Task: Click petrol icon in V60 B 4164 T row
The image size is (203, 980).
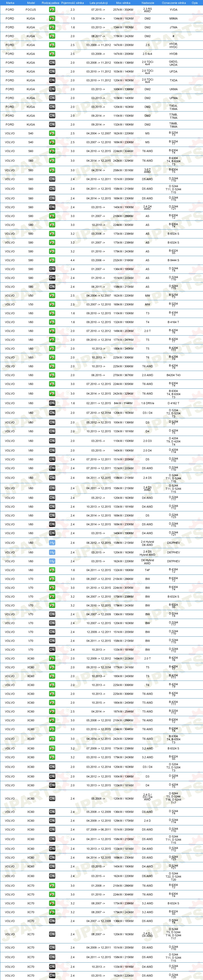Action: pos(52,322)
